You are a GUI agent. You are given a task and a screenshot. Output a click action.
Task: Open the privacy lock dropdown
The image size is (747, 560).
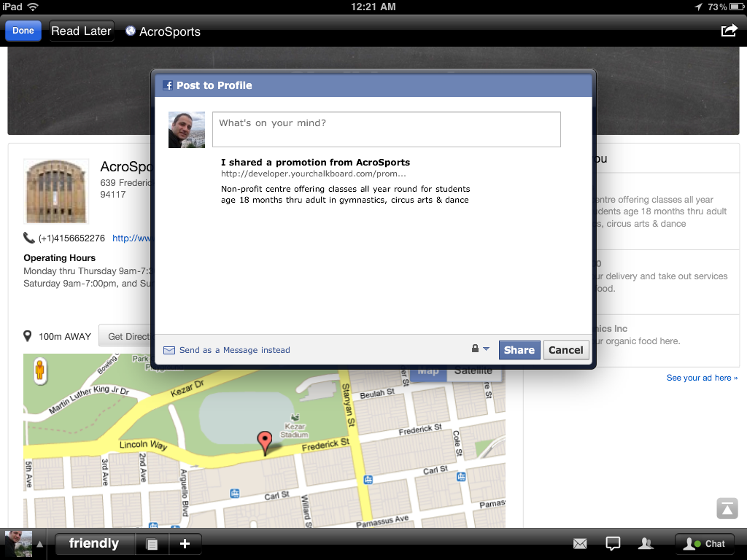[480, 349]
